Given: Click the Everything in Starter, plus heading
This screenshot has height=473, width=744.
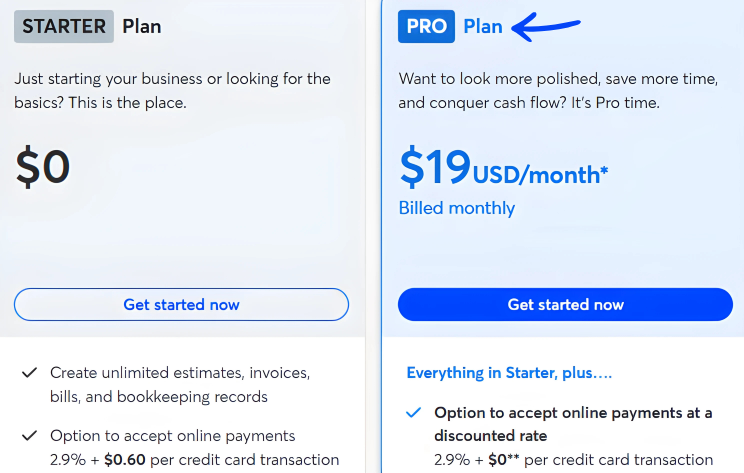Looking at the screenshot, I should (509, 373).
